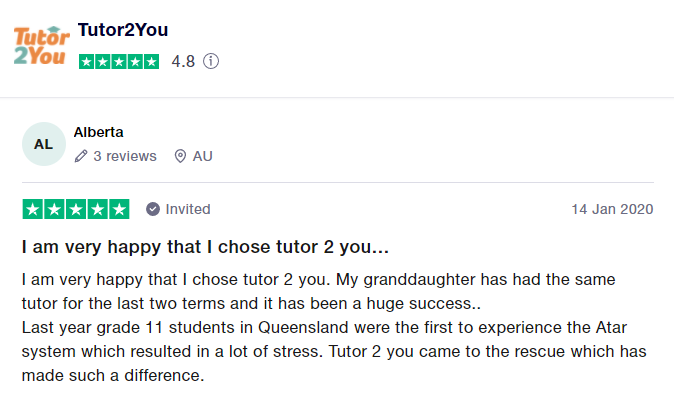The height and width of the screenshot is (400, 674).
Task: Click the 4.8 TrustScore number
Action: [183, 61]
